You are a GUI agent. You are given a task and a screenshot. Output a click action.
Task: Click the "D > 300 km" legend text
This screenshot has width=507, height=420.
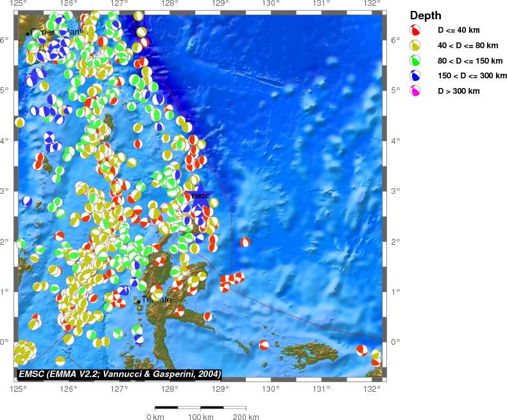click(458, 91)
